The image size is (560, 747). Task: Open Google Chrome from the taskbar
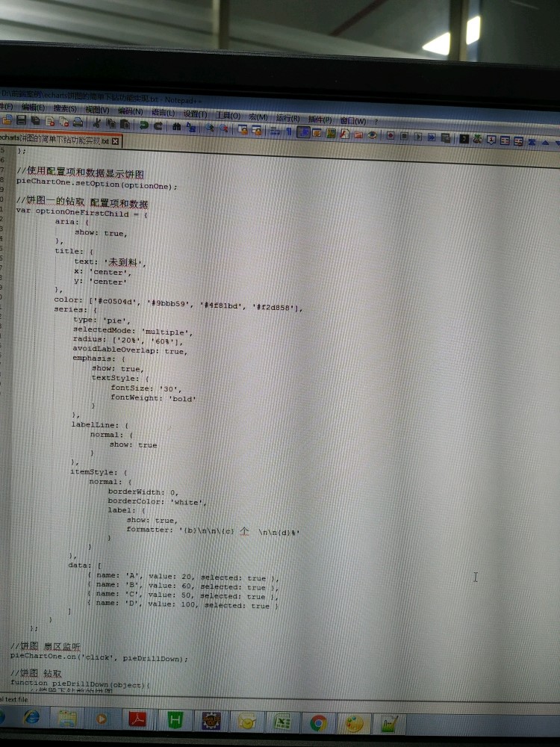tap(319, 723)
